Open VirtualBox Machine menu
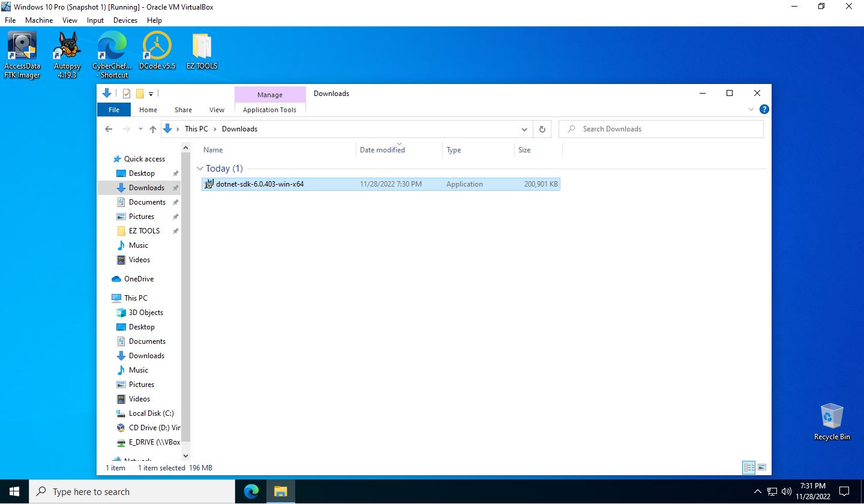 point(39,20)
